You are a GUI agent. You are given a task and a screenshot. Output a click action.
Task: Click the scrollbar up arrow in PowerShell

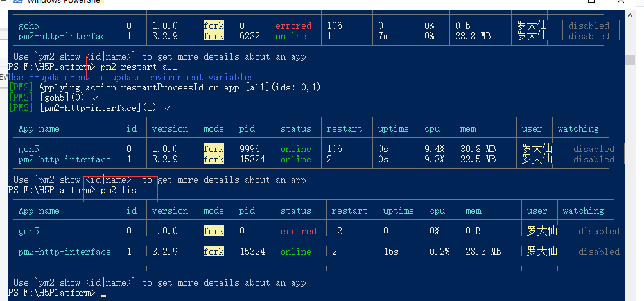(631, 15)
